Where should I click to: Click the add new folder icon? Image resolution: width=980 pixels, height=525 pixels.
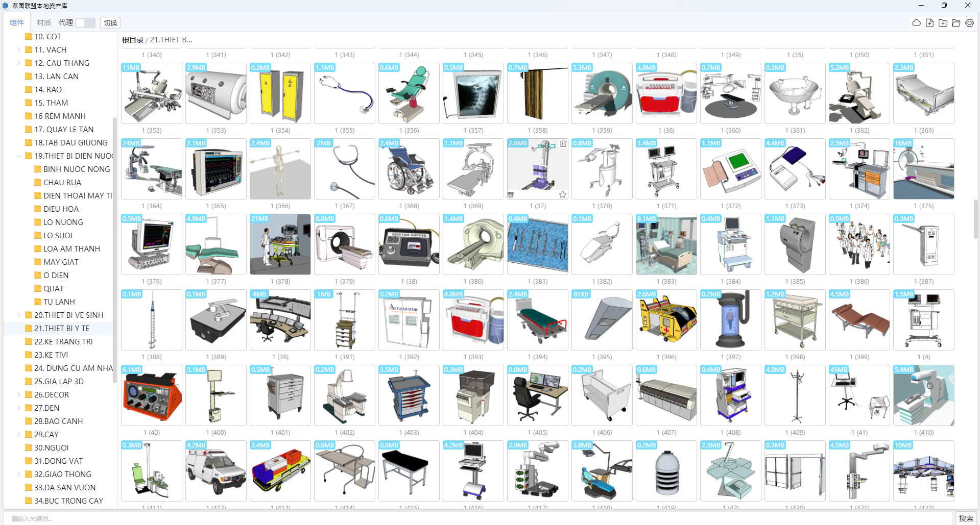pos(943,23)
